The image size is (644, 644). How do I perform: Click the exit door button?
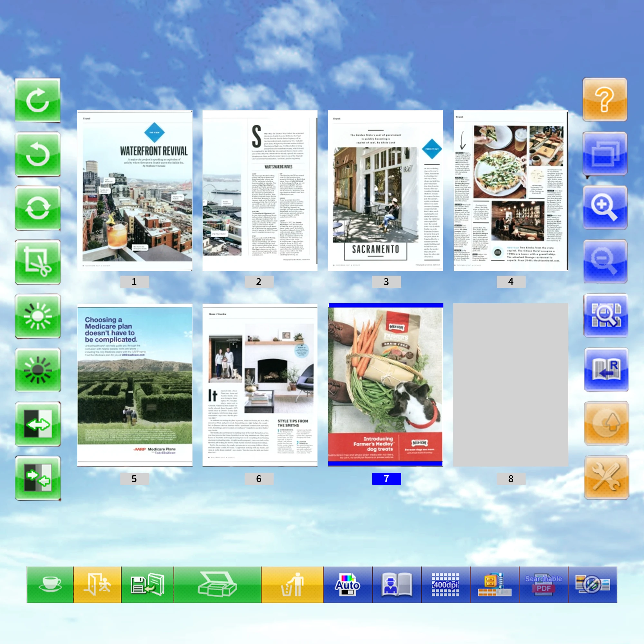pos(97,585)
